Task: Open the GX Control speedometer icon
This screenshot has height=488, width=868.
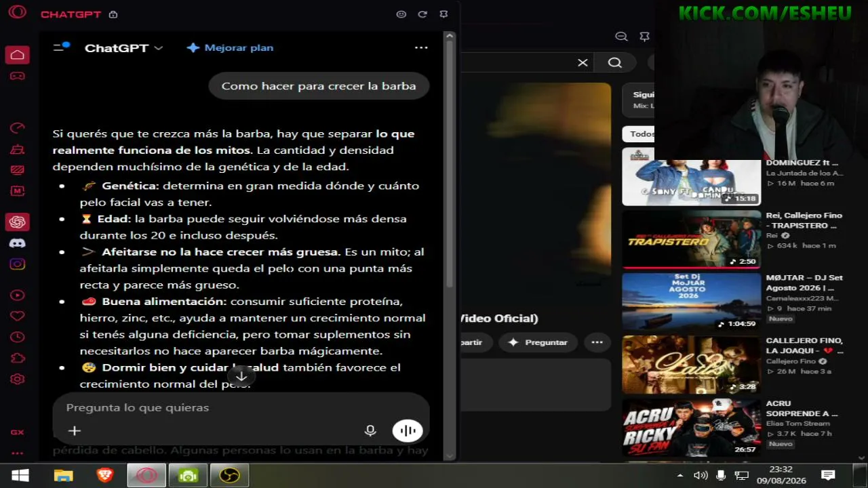Action: point(17,128)
